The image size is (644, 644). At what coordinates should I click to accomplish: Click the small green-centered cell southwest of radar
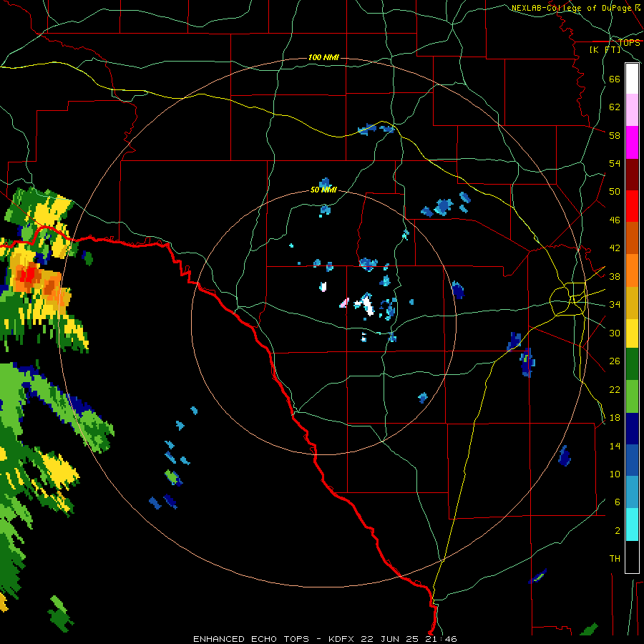pyautogui.click(x=173, y=478)
